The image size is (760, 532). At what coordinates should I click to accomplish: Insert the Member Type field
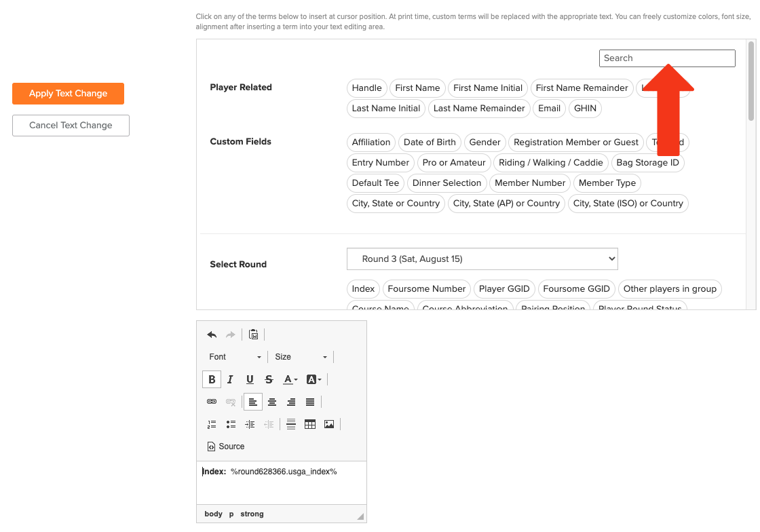607,183
